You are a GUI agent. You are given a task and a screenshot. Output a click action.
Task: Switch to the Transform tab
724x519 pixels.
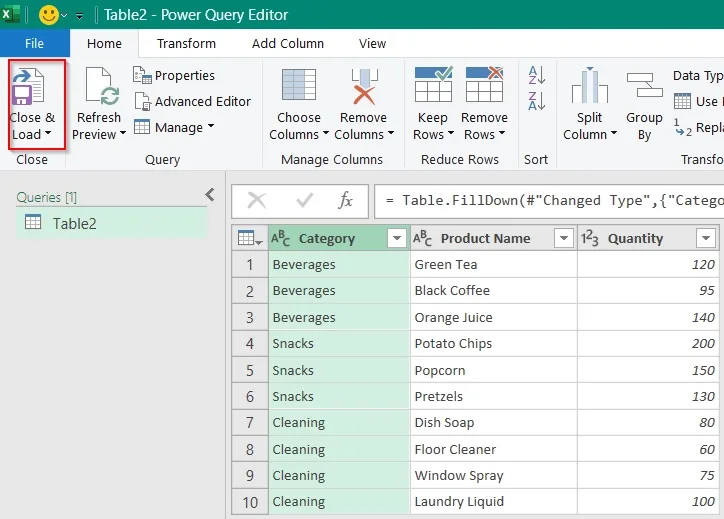pos(186,43)
